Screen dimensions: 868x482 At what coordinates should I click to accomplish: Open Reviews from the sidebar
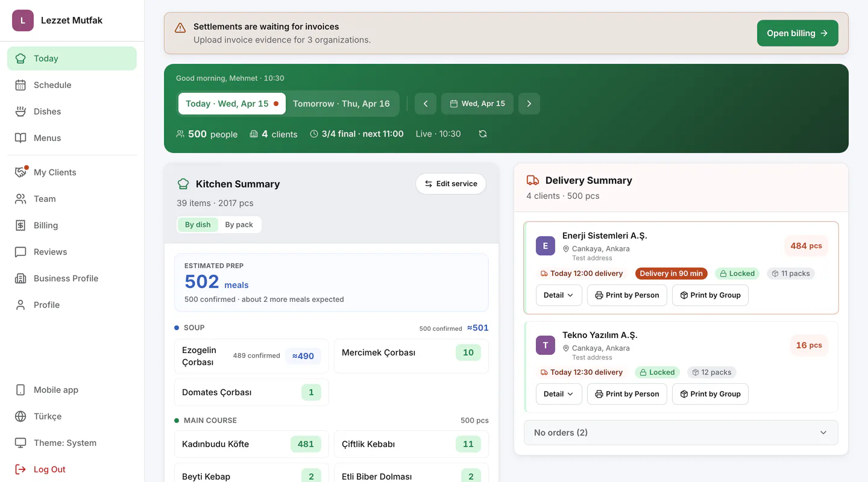point(72,252)
